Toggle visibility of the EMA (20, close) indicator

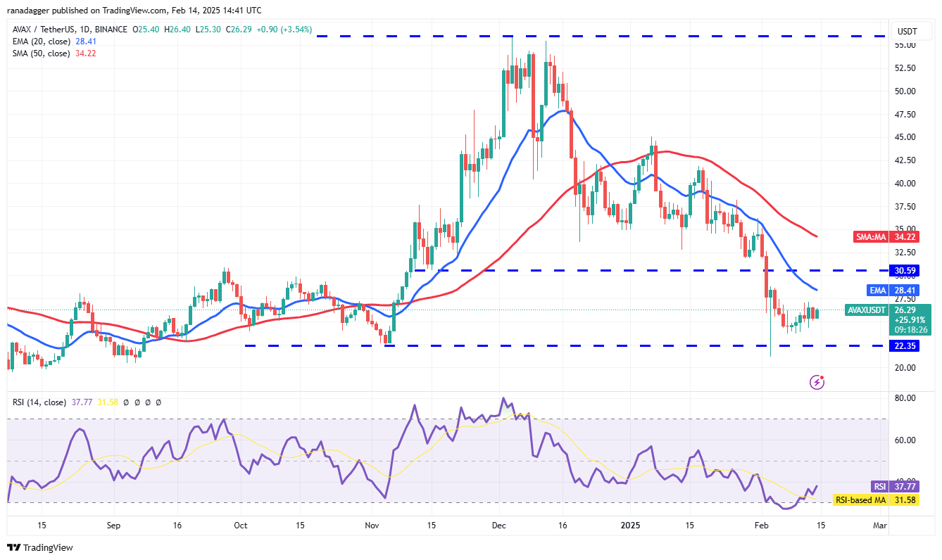click(x=44, y=42)
